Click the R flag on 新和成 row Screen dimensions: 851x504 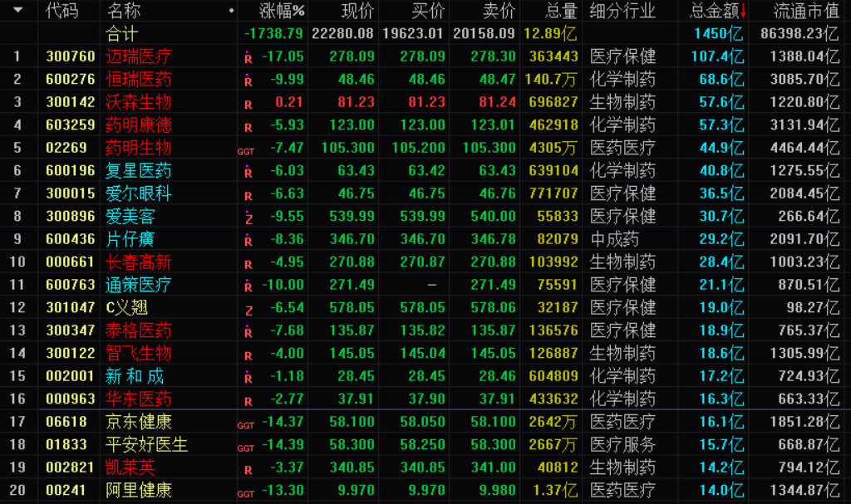point(248,377)
